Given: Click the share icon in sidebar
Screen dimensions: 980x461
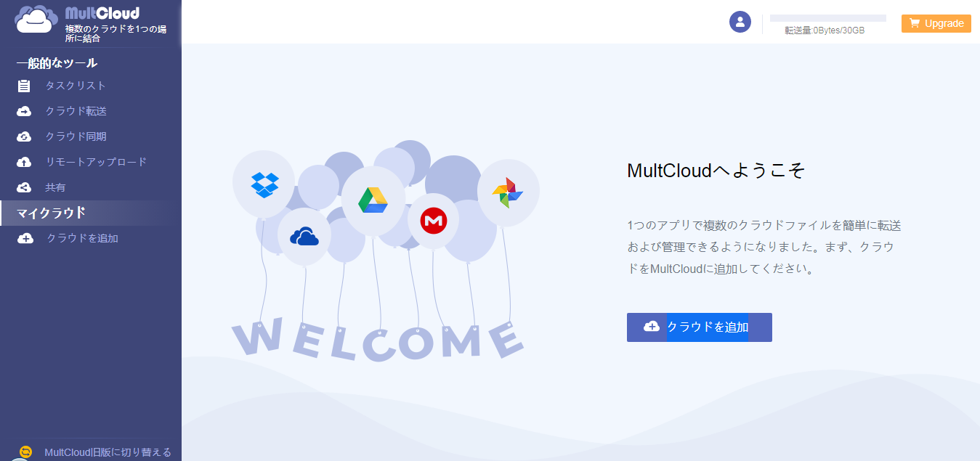Looking at the screenshot, I should 24,187.
